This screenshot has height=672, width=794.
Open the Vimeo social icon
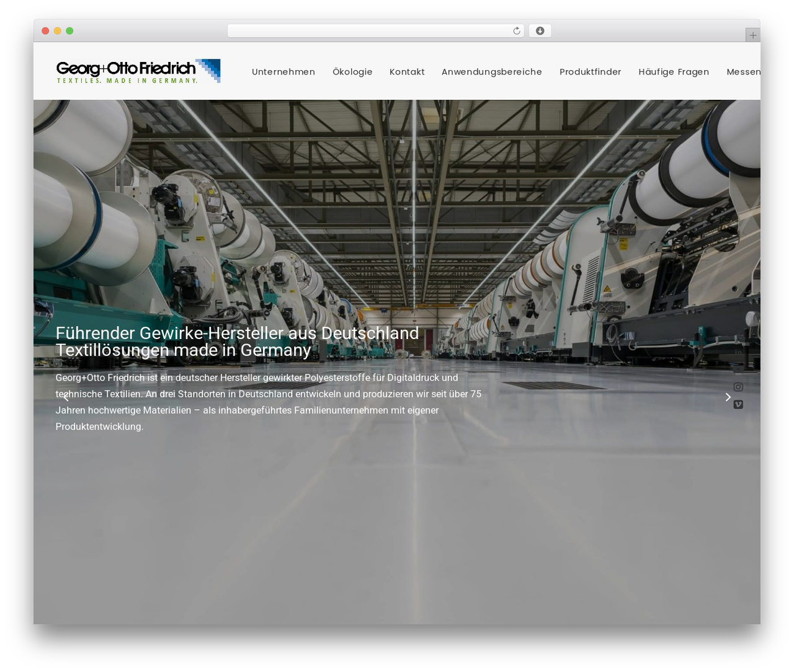tap(738, 405)
